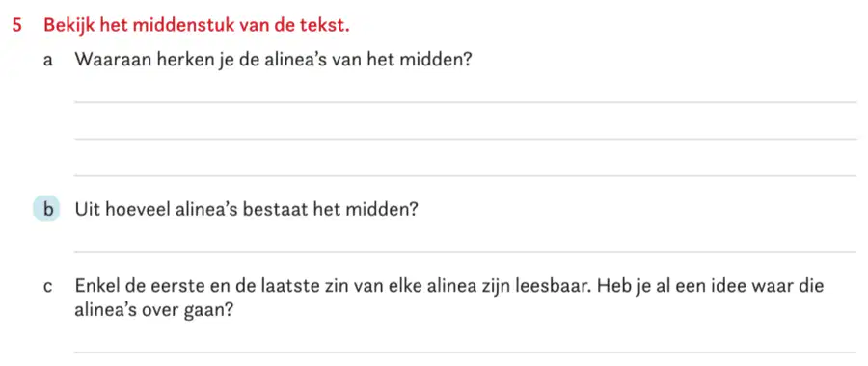Image resolution: width=868 pixels, height=366 pixels.
Task: Click the answer line under question b
Action: coord(465,252)
